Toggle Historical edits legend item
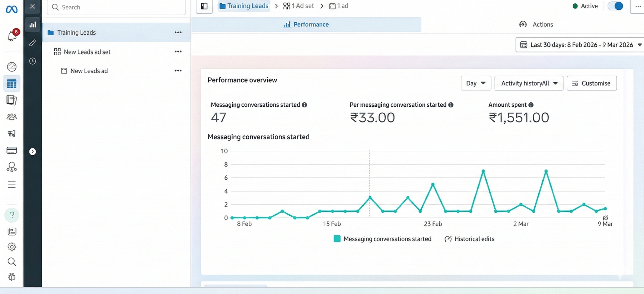 pyautogui.click(x=469, y=239)
